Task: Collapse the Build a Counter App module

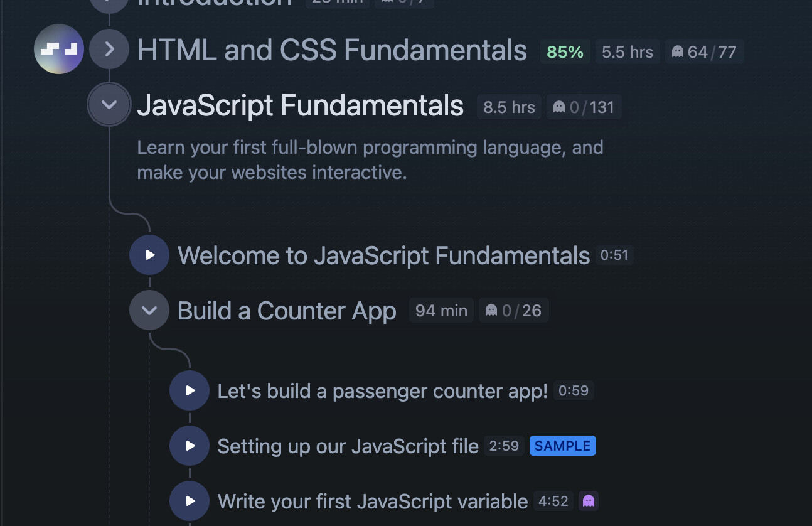Action: pyautogui.click(x=149, y=310)
